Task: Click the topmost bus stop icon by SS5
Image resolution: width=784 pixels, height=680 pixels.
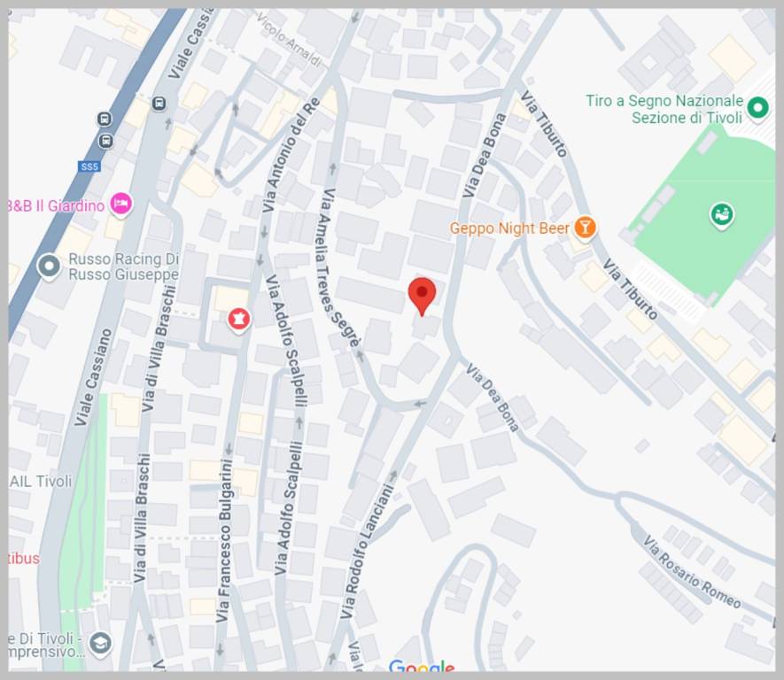Action: [105, 120]
